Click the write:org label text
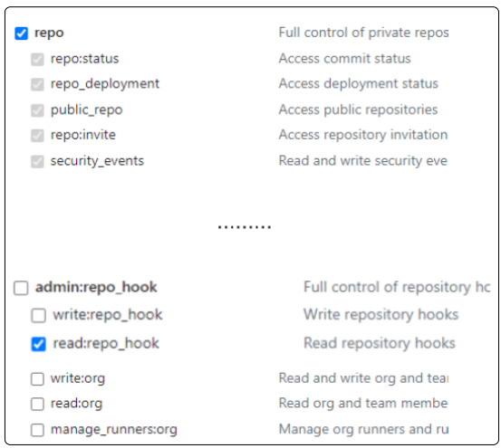The image size is (501, 448). [x=78, y=378]
